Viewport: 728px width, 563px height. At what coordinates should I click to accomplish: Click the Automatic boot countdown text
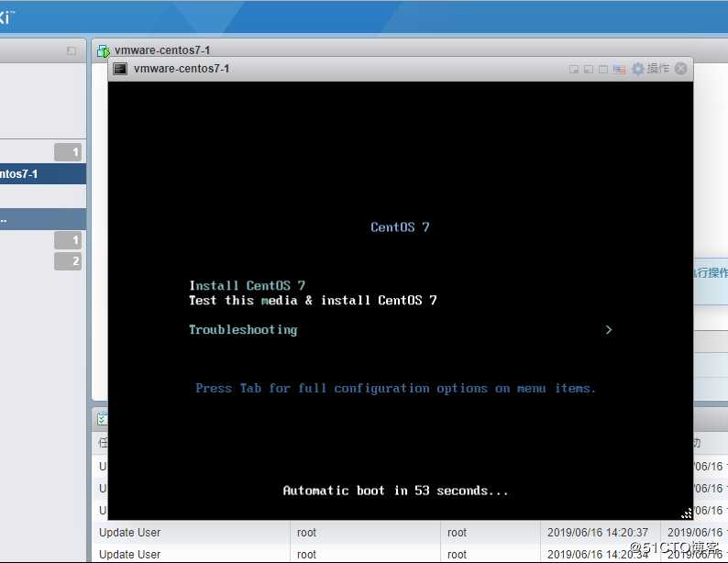[x=395, y=491]
